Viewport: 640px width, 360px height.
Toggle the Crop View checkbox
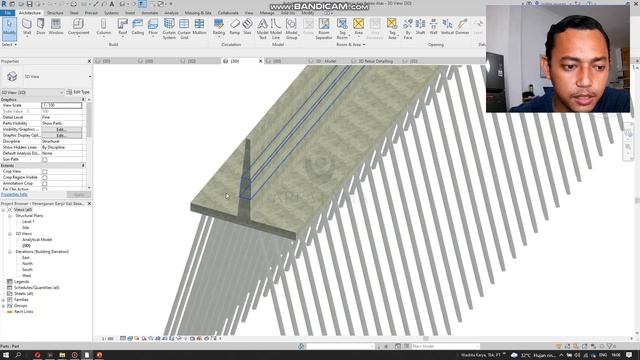(44, 171)
